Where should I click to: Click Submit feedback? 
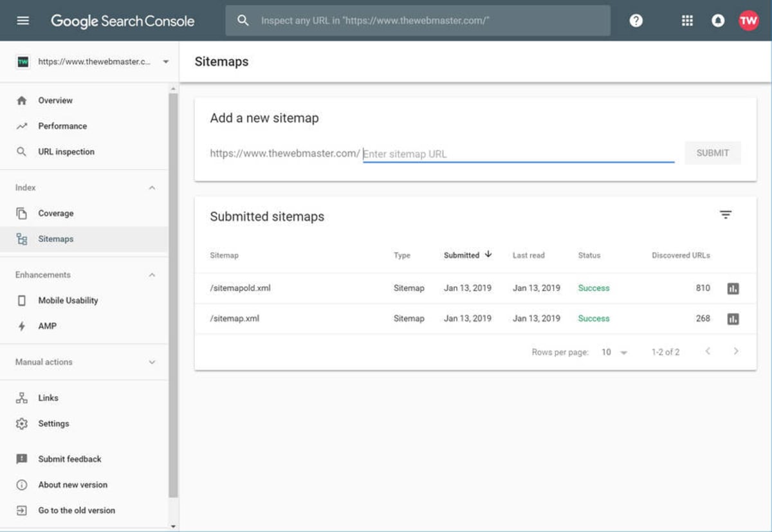[x=70, y=459]
